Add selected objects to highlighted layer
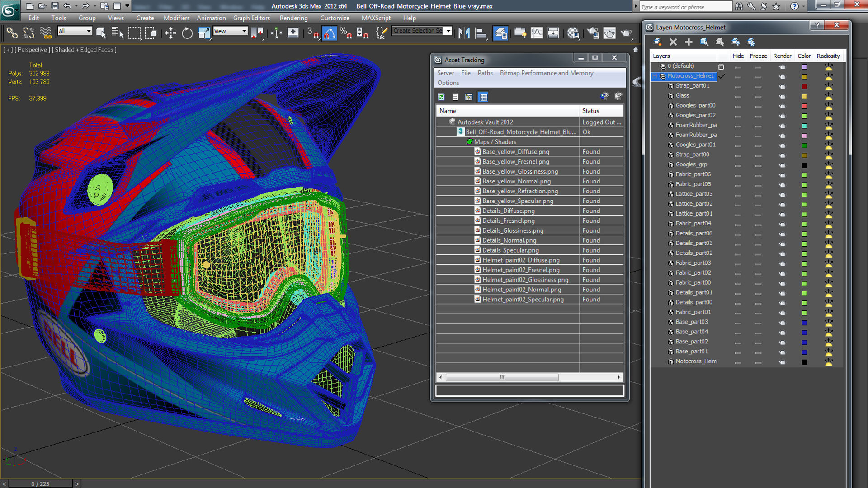The image size is (868, 488). (x=689, y=42)
